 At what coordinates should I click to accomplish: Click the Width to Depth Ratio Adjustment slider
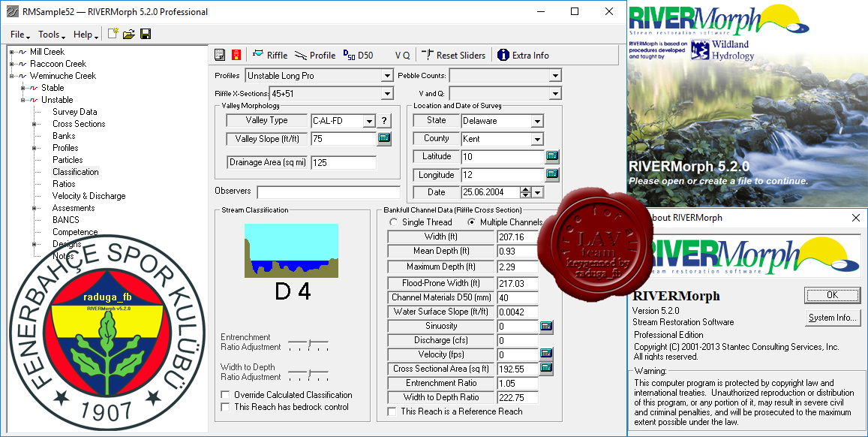(x=308, y=374)
